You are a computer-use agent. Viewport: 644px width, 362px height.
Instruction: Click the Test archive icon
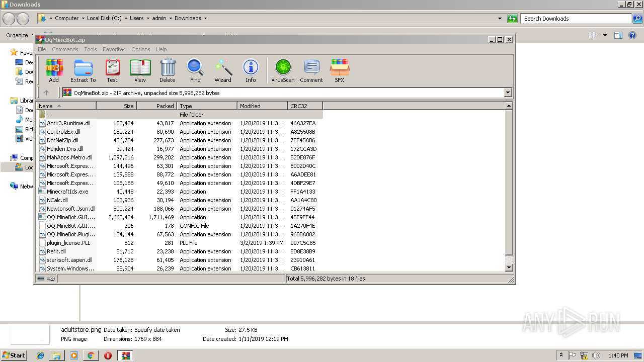click(x=112, y=70)
